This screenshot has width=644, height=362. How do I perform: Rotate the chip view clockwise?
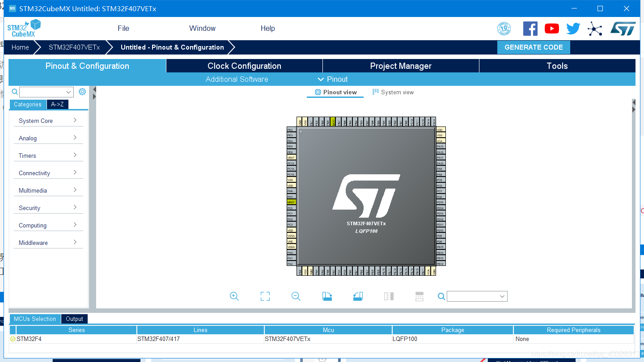tap(327, 296)
